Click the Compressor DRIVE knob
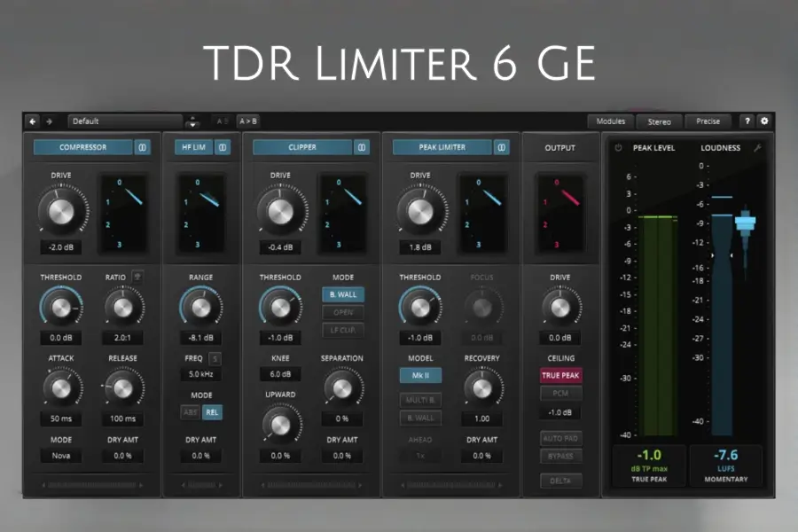Image resolution: width=798 pixels, height=532 pixels. tap(61, 212)
